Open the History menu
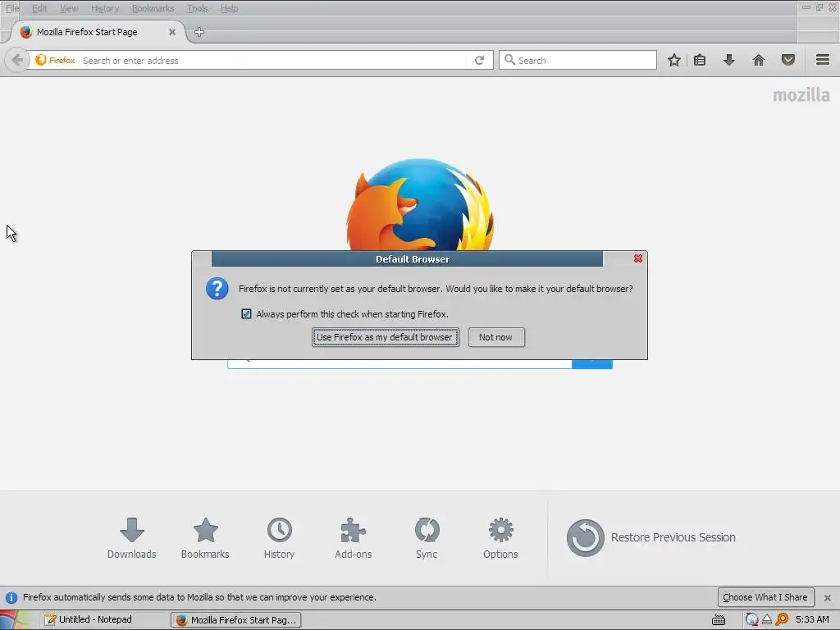The width and height of the screenshot is (840, 630). tap(105, 8)
